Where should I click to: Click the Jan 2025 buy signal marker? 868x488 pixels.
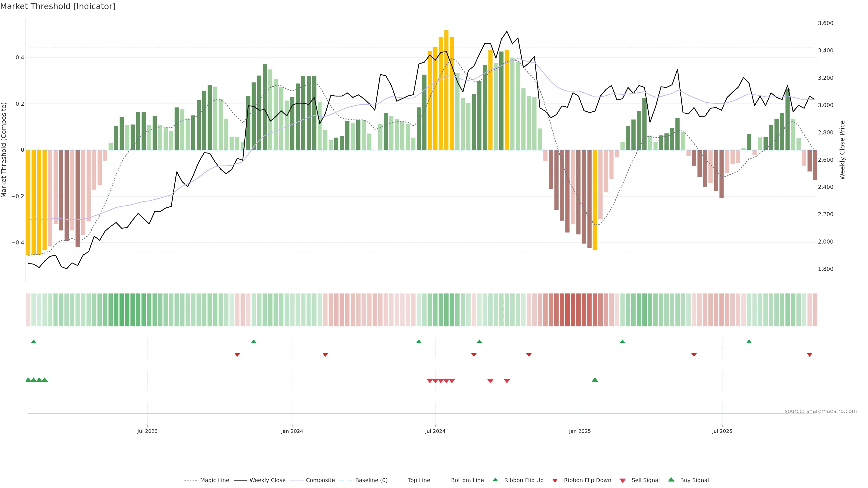pyautogui.click(x=595, y=380)
